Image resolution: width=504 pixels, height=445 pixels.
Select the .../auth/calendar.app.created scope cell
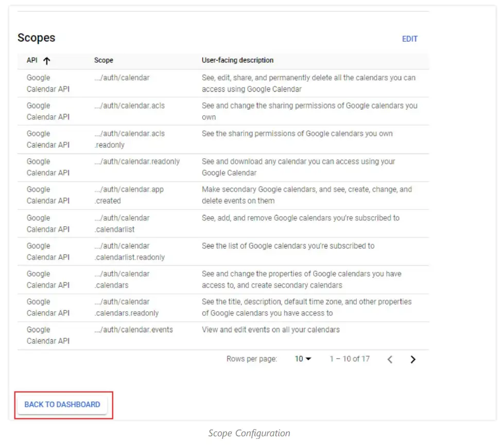click(129, 195)
